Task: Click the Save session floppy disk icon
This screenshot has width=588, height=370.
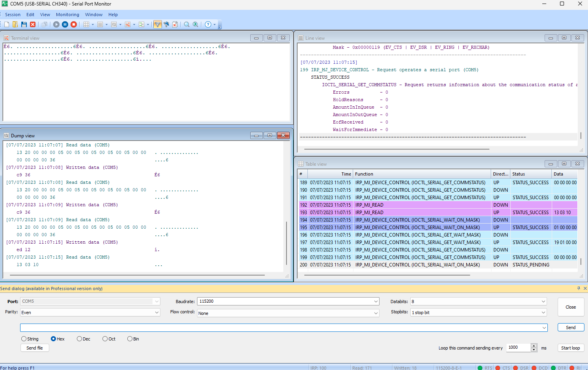Action: 24,24
